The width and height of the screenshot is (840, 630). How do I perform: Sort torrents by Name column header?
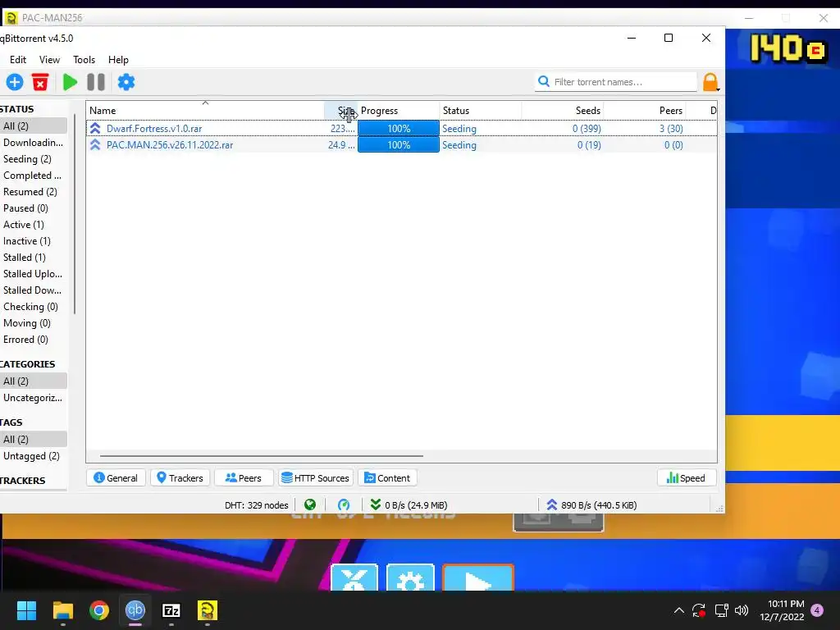tap(204, 111)
